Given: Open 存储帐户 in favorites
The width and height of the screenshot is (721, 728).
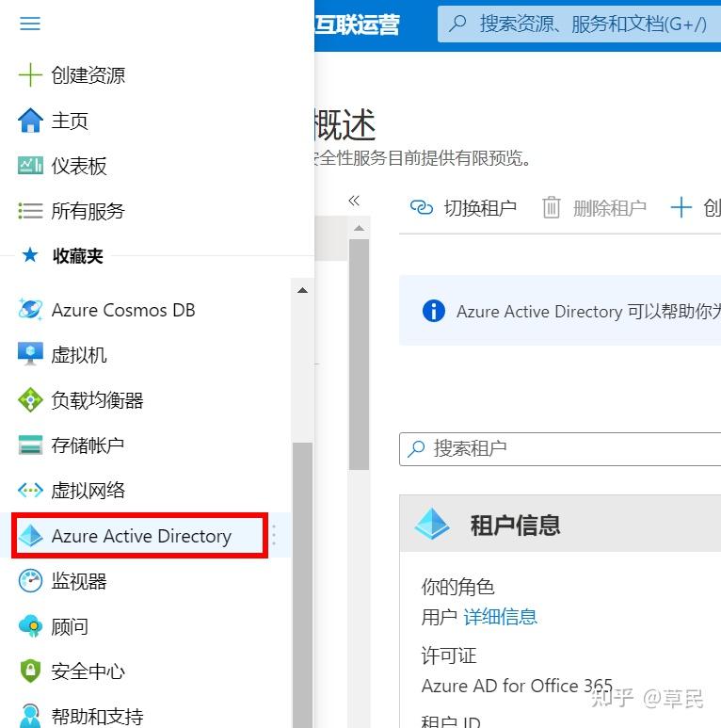Looking at the screenshot, I should point(88,445).
